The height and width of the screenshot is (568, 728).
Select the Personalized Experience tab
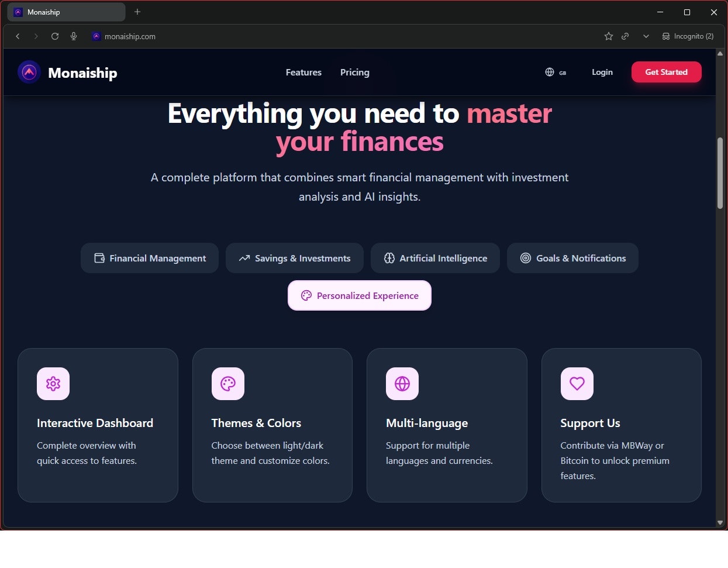click(360, 295)
